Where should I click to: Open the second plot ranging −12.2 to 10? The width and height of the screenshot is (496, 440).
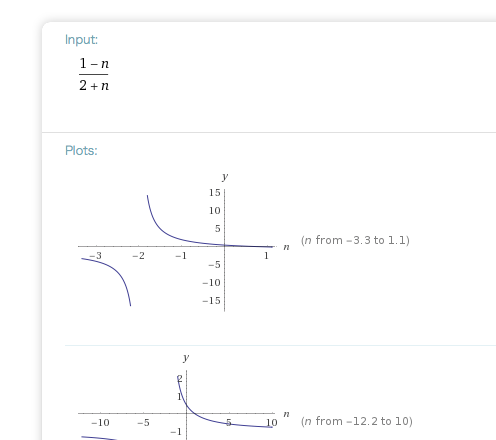click(184, 397)
